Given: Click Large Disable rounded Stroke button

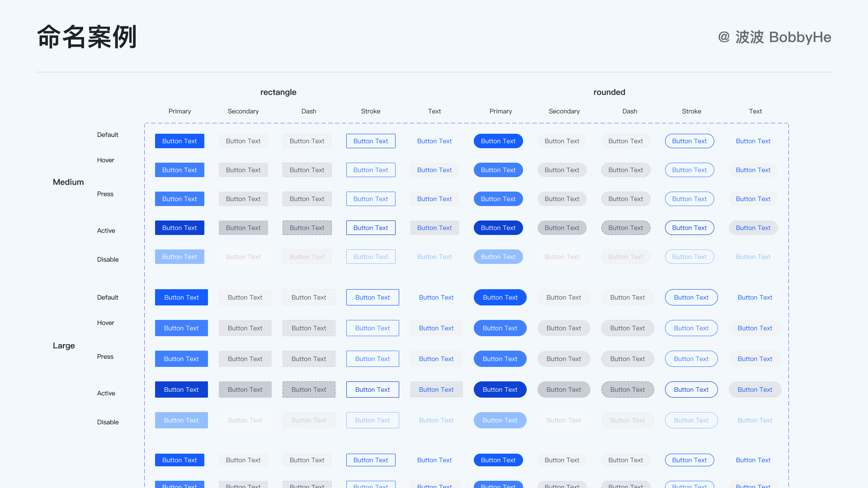Looking at the screenshot, I should pyautogui.click(x=691, y=420).
